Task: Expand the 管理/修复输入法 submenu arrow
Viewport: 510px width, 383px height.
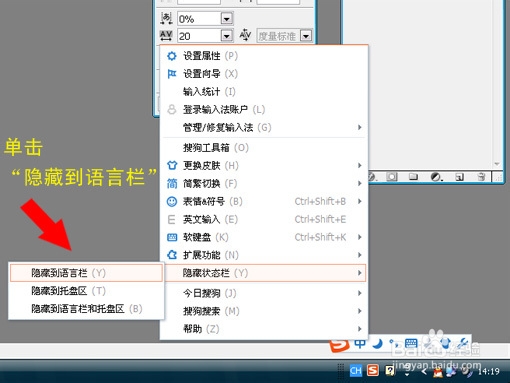Action: [x=359, y=127]
